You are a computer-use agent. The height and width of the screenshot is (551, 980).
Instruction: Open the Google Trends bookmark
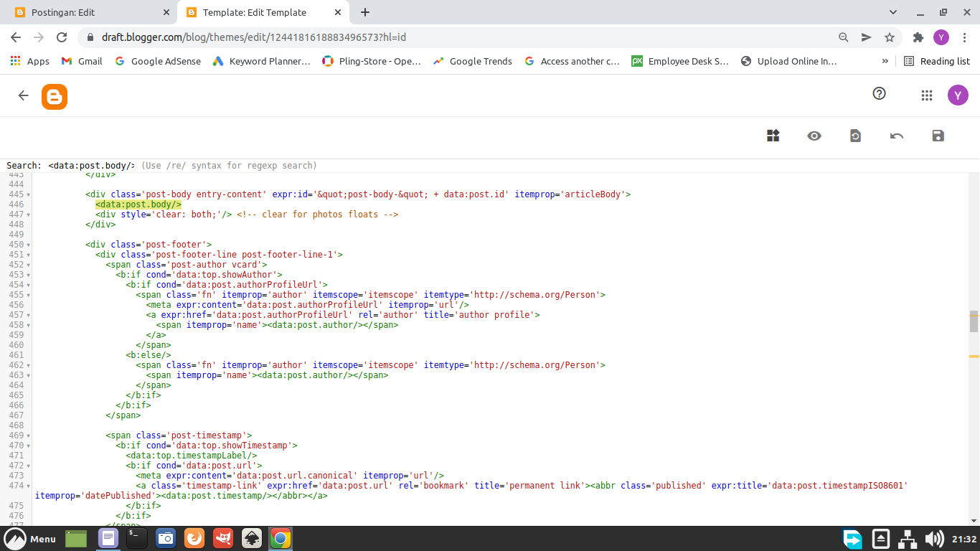tap(473, 61)
